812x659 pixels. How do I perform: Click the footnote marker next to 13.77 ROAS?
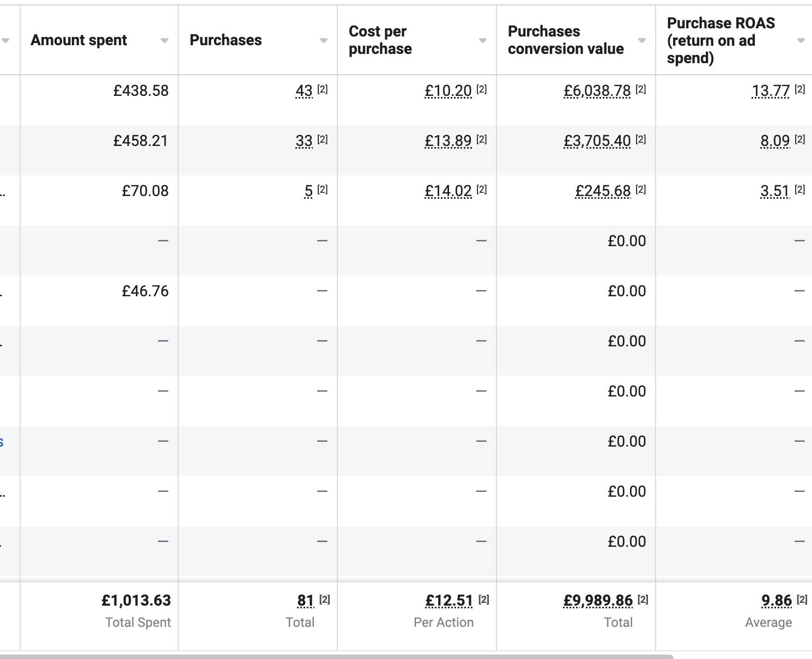(800, 89)
